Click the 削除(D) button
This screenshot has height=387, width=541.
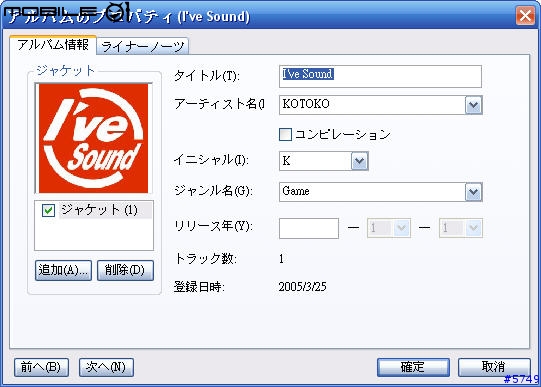[x=125, y=270]
